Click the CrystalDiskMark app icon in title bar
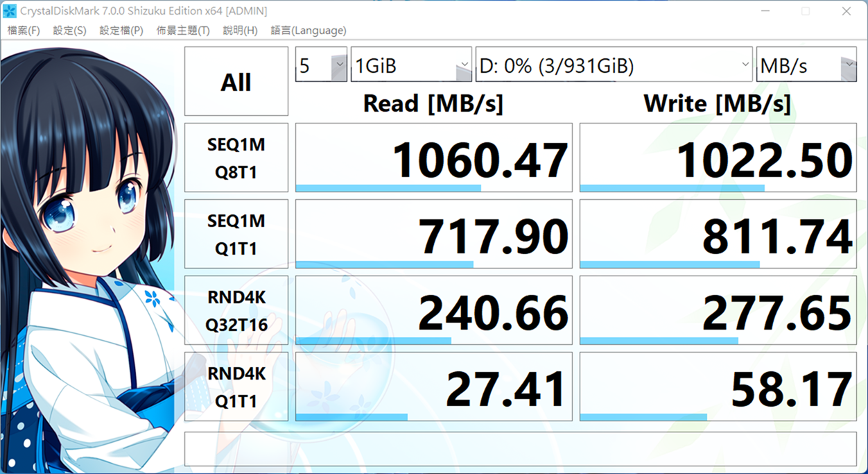Screen dimensions: 868x474 point(10,11)
